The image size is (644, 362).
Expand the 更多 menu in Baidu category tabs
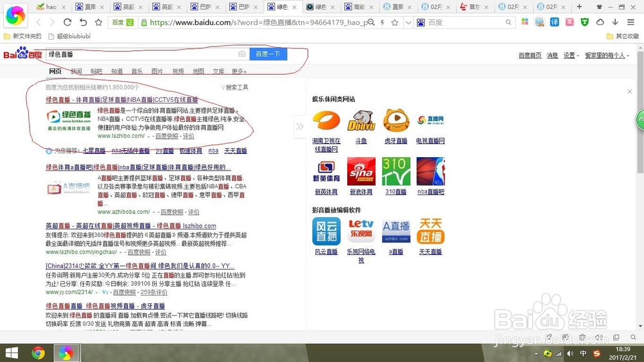point(239,71)
